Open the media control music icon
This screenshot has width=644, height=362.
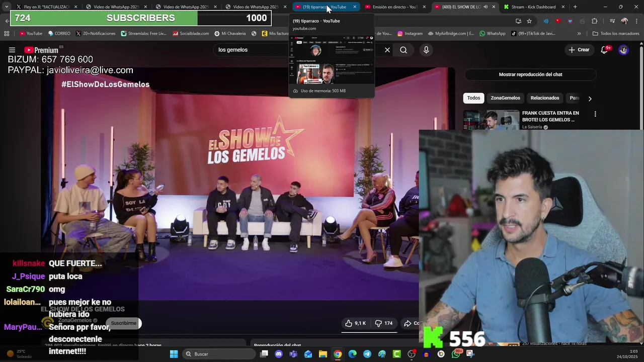point(612,21)
